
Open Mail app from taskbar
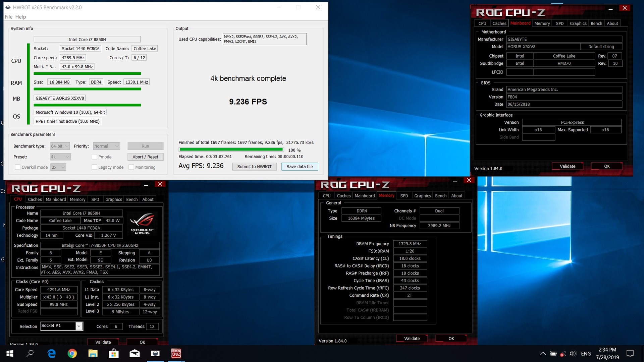click(x=135, y=354)
